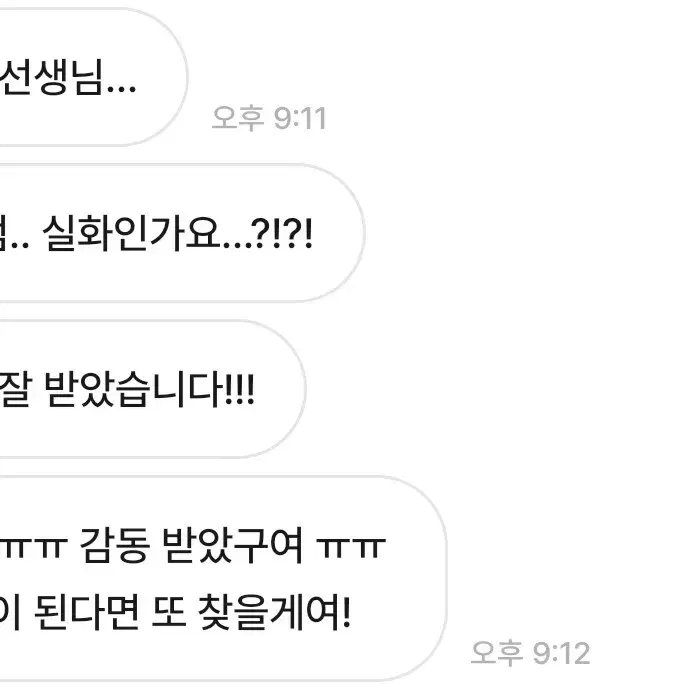Image resolution: width=696 pixels, height=696 pixels.
Task: Select the two-line '감동 받았구여' message bubble
Action: pos(223,578)
